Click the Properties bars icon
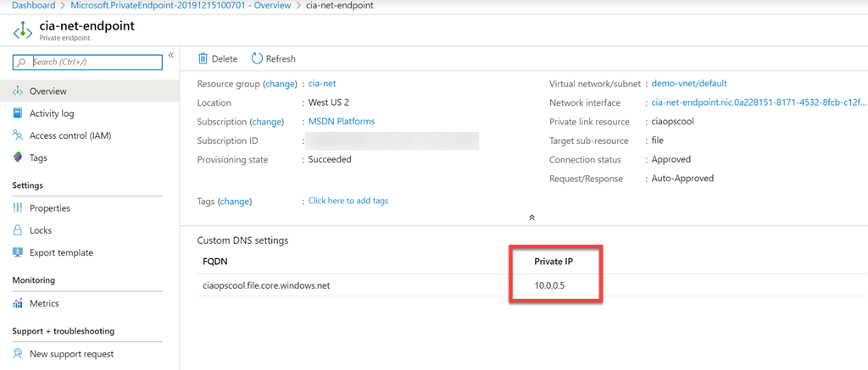Screen dimensions: 868x370 pyautogui.click(x=19, y=208)
